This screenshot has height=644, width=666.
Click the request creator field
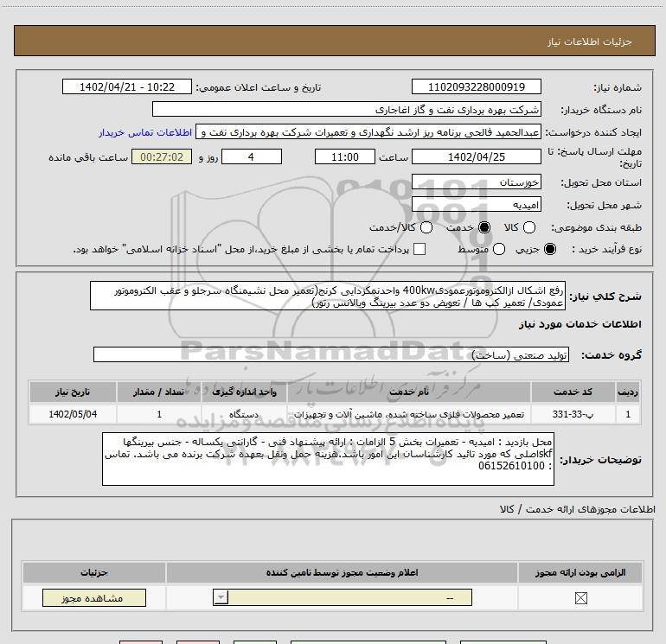point(368,132)
